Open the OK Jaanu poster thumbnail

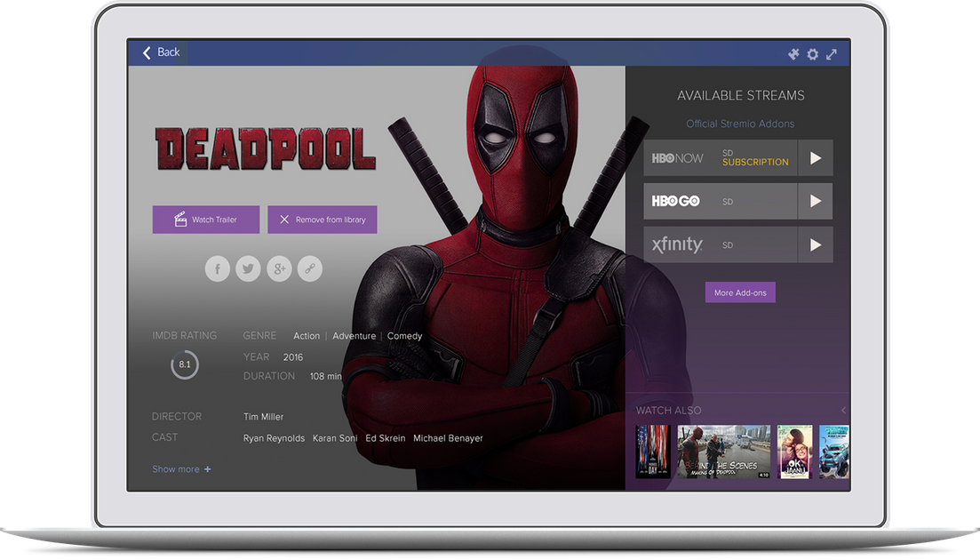pyautogui.click(x=795, y=452)
